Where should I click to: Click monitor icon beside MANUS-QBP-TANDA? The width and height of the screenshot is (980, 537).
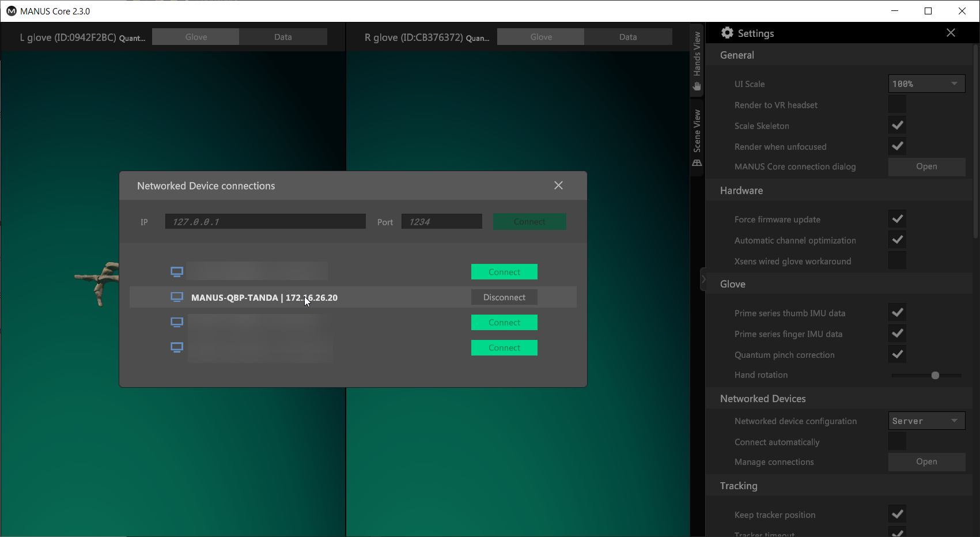177,297
